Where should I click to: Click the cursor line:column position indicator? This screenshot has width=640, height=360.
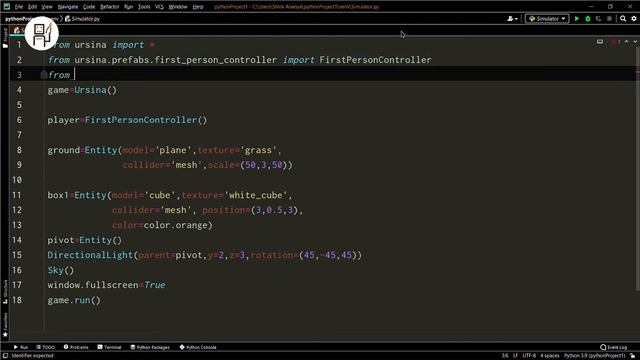pos(505,356)
